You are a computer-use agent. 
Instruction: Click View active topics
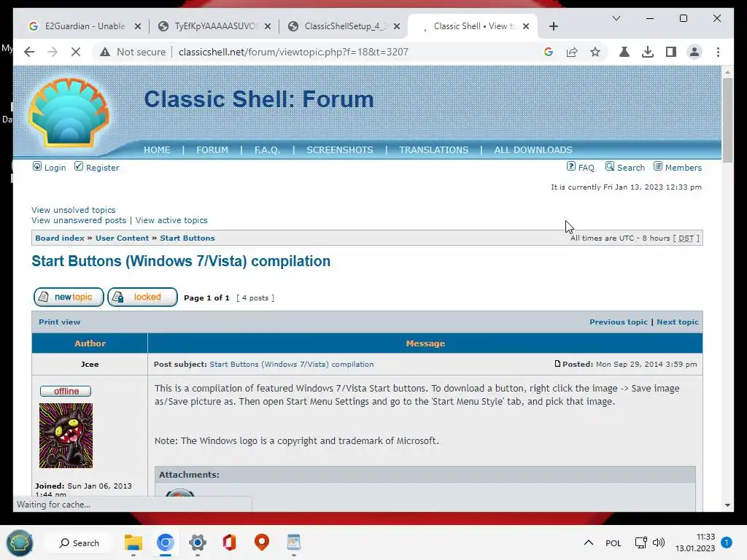pos(171,220)
